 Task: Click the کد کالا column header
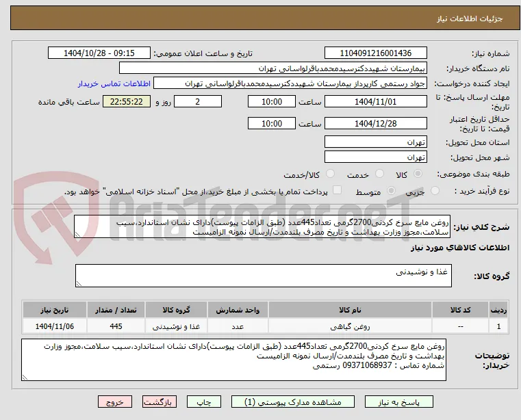pyautogui.click(x=460, y=310)
